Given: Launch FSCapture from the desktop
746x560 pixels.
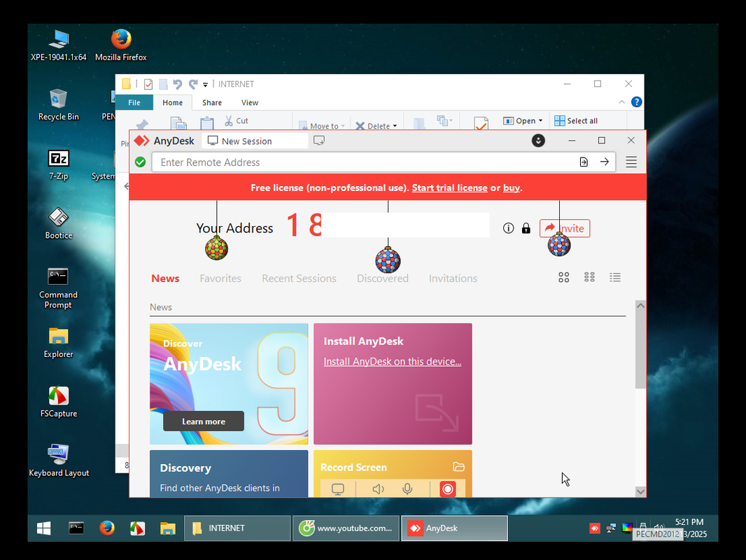Looking at the screenshot, I should (x=59, y=402).
